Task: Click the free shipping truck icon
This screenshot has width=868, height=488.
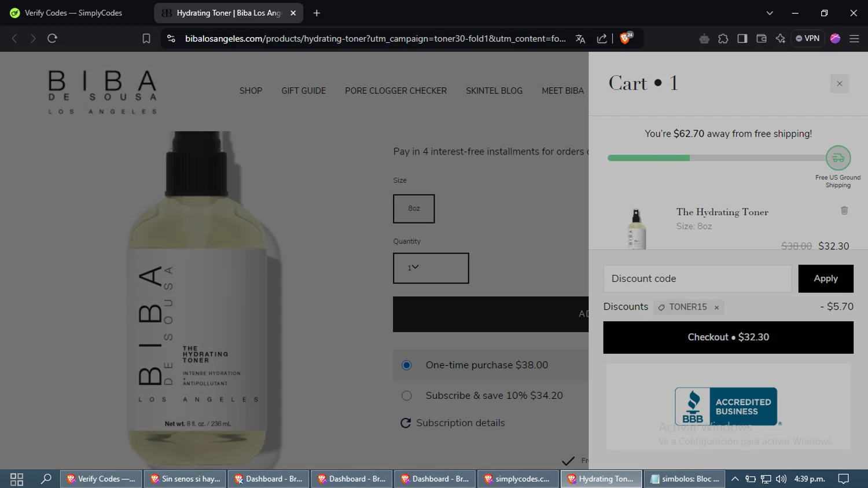Action: coord(838,158)
